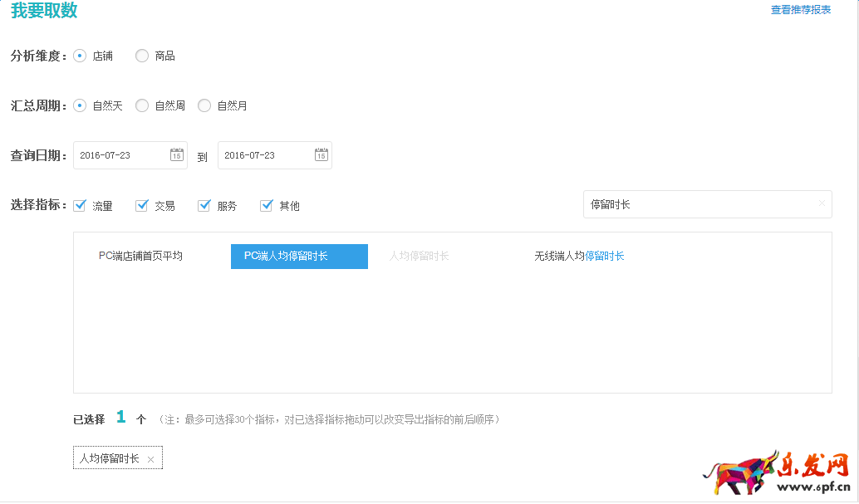This screenshot has width=859, height=504.
Task: Choose 自然月 as the summary period
Action: point(204,105)
